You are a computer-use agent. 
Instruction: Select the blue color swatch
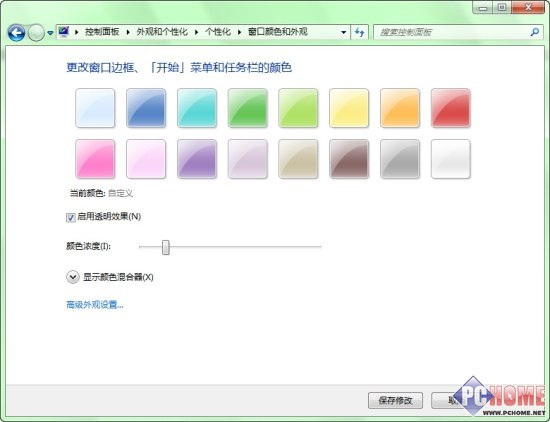pos(146,108)
